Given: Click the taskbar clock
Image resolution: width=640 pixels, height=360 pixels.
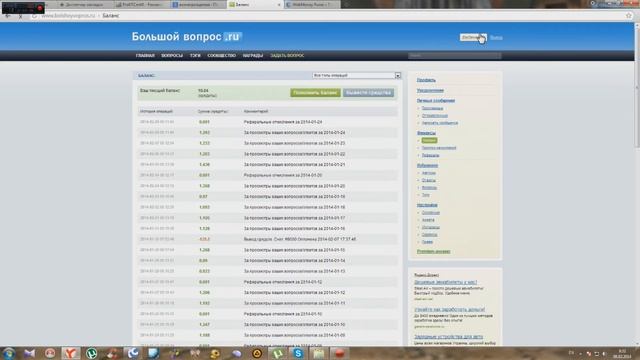Looking at the screenshot, I should coord(622,353).
